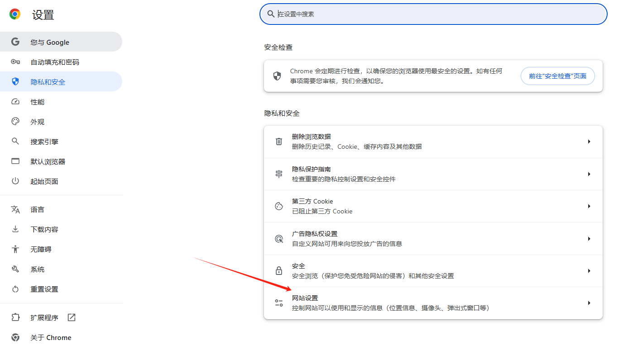Expand 网站设置 using its right arrow

pos(589,303)
